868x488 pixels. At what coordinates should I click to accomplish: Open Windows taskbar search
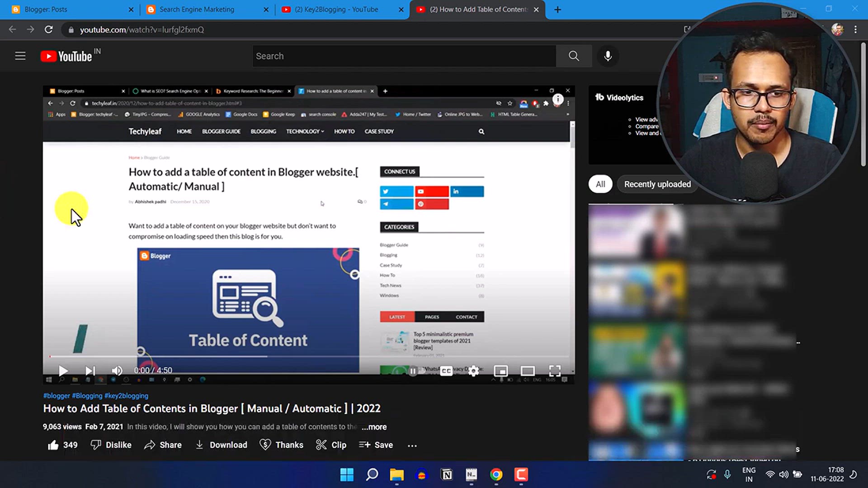pyautogui.click(x=372, y=474)
